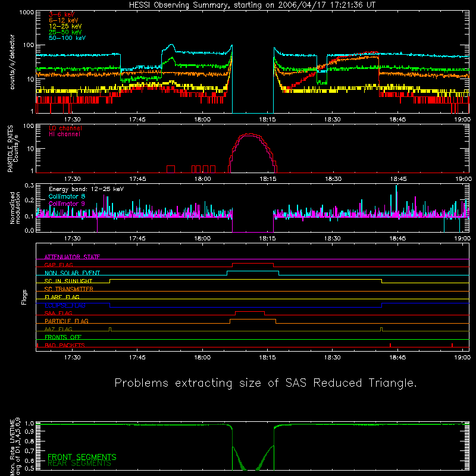The height and width of the screenshot is (476, 476).
Task: Select the 6-12 keV legend label
Action: 64,20
